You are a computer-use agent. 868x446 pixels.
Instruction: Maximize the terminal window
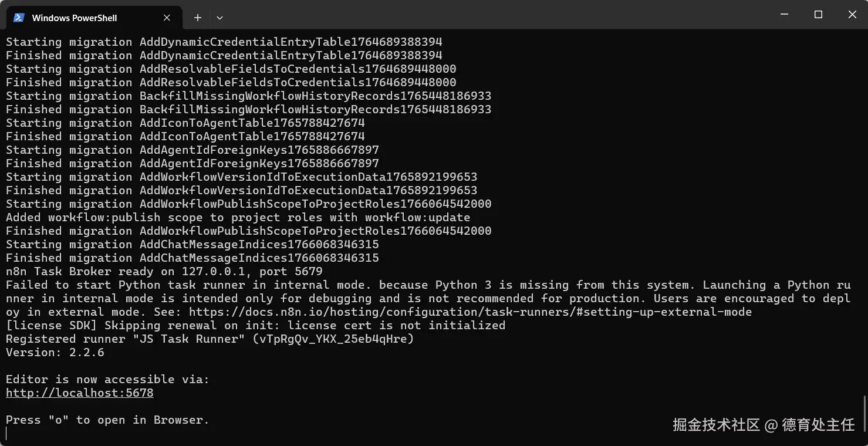(818, 15)
